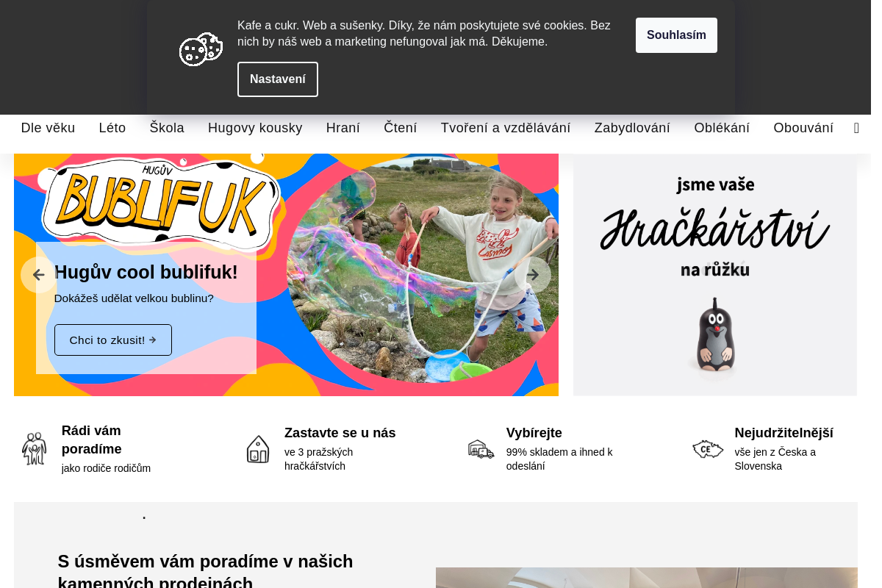Open the Tvoření a vzdělávání category
Screen dimensions: 882x588
[506, 128]
